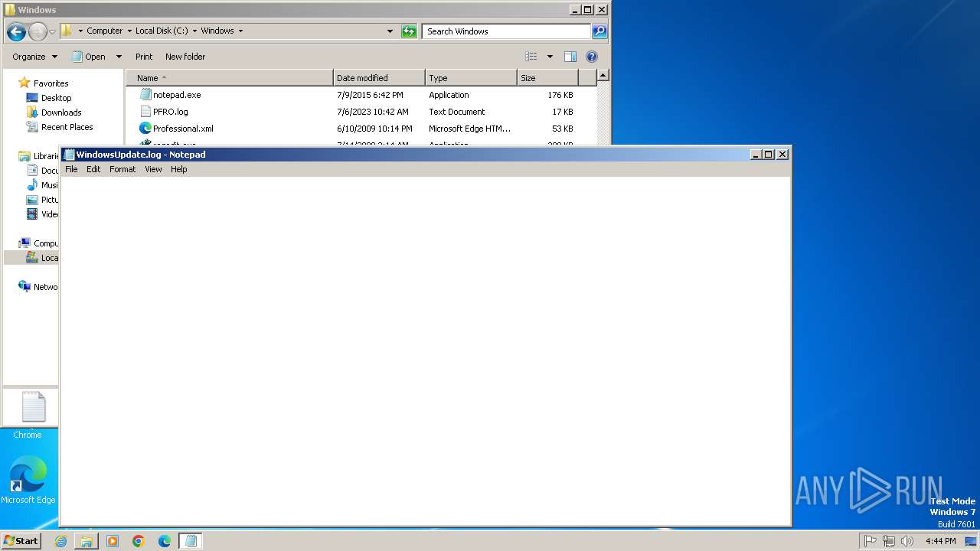
Task: Open Explorer Help icon
Action: pos(591,57)
